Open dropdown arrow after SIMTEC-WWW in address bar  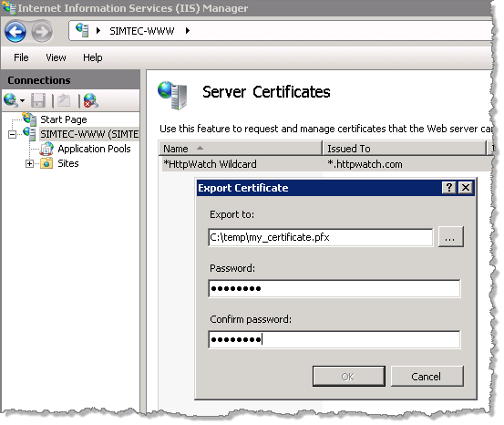click(188, 31)
